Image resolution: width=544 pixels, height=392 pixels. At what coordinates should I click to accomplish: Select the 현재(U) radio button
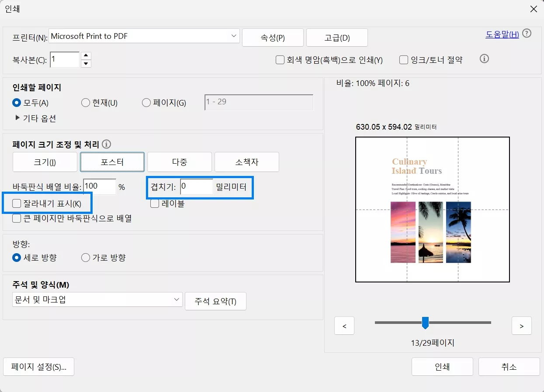click(x=86, y=103)
